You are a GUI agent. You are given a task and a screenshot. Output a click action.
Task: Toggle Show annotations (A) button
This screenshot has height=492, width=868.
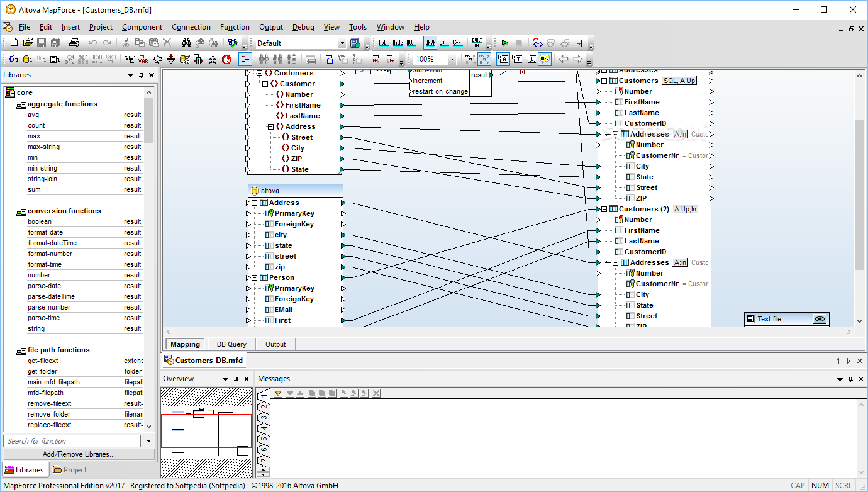tap(503, 59)
